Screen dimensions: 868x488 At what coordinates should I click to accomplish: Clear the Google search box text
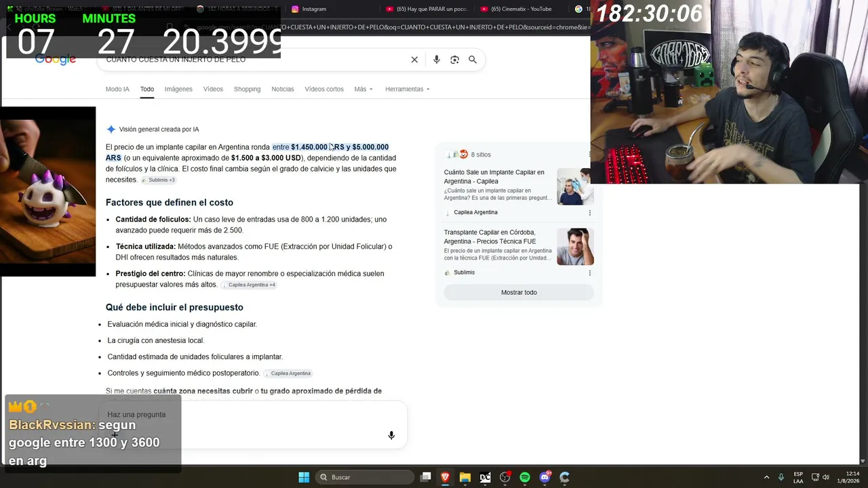(414, 60)
